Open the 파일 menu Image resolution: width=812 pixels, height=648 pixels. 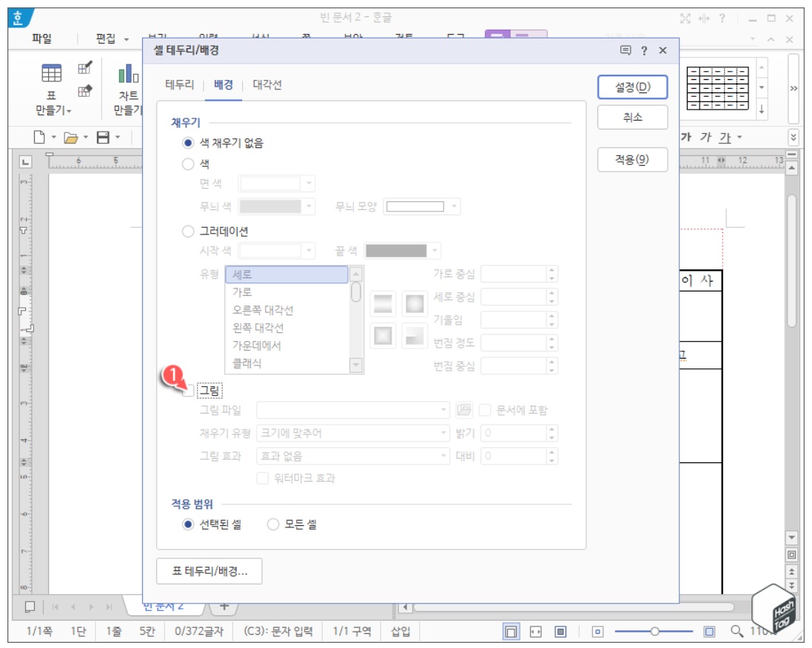pos(42,38)
